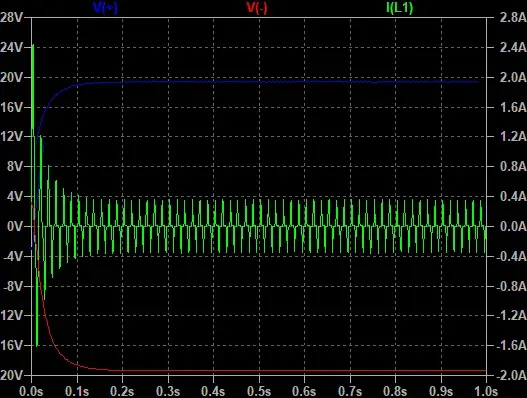Select the 24V voltage axis tick label
This screenshot has width=527, height=398.
[11, 47]
